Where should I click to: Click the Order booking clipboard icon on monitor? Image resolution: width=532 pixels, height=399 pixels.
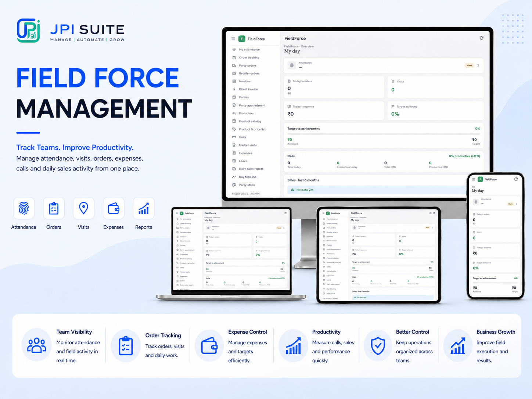pos(234,57)
